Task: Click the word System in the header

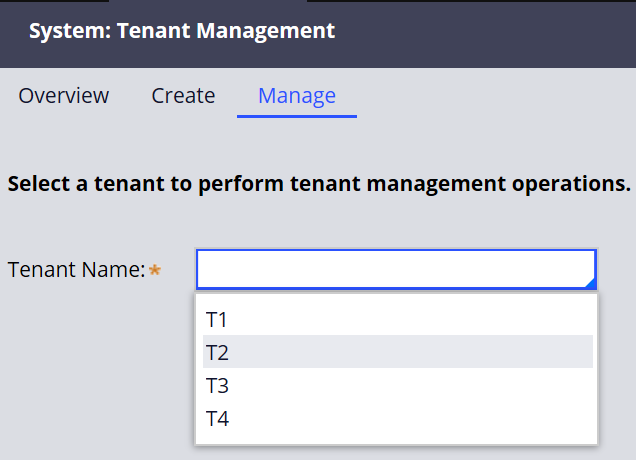Action: coord(70,31)
